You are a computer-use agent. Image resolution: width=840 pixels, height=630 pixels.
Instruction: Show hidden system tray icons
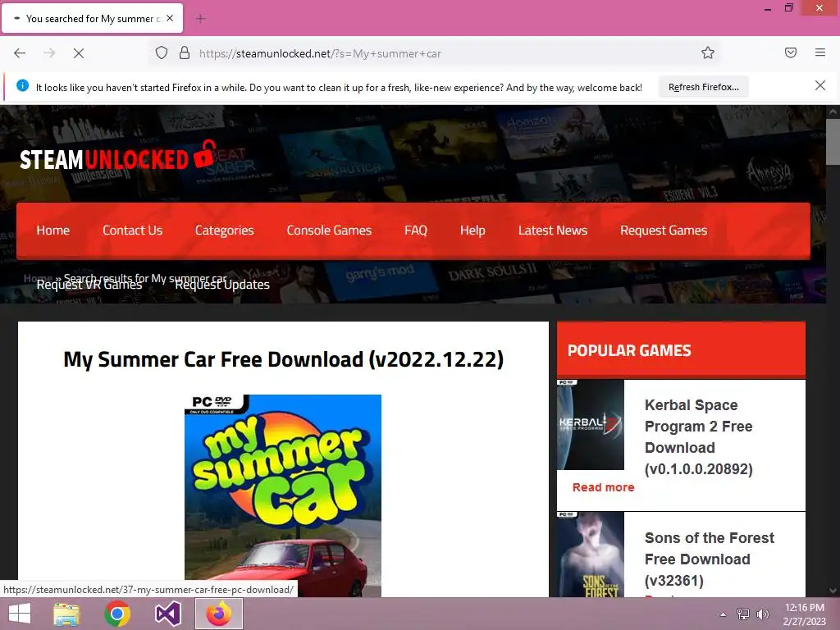tap(724, 614)
